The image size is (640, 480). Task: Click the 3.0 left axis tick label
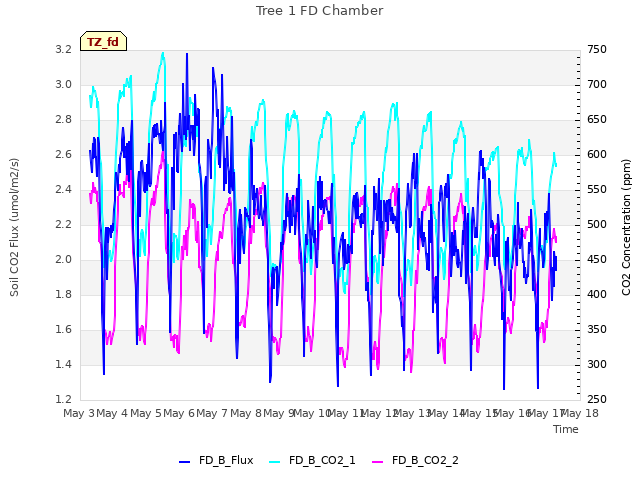[63, 84]
